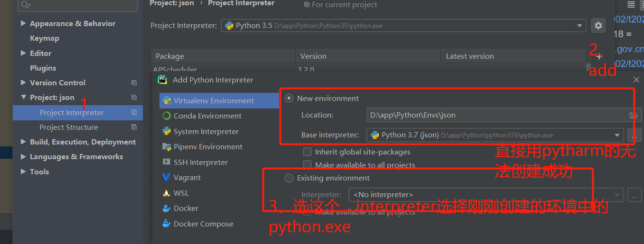Pick the WSL penguin icon
Viewport: 644px width, 244px height.
pos(167,193)
